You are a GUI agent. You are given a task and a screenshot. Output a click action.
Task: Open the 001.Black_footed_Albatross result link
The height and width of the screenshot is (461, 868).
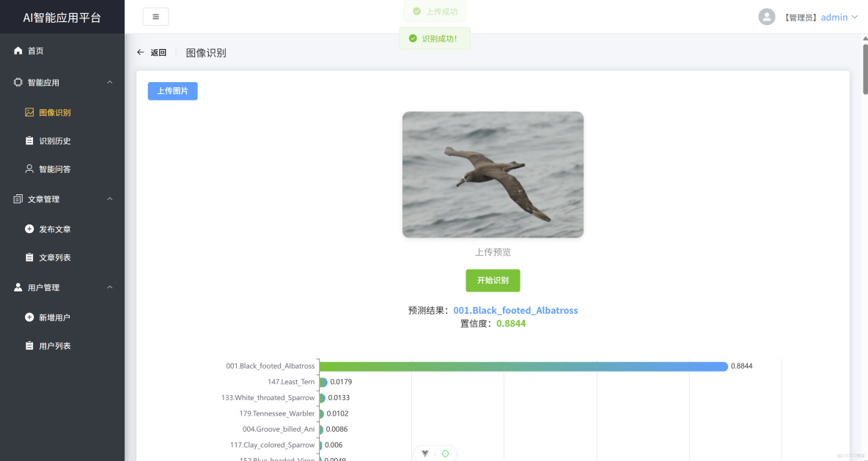coord(515,310)
